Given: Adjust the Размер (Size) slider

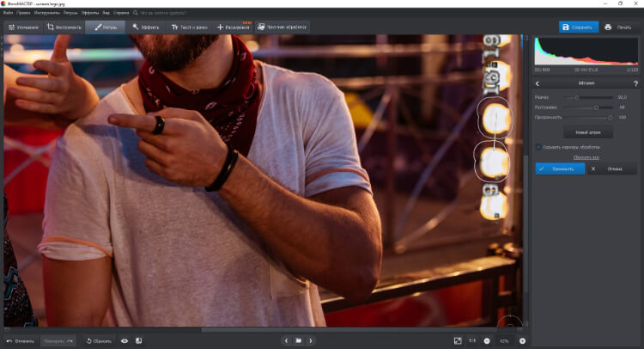Looking at the screenshot, I should click(576, 98).
